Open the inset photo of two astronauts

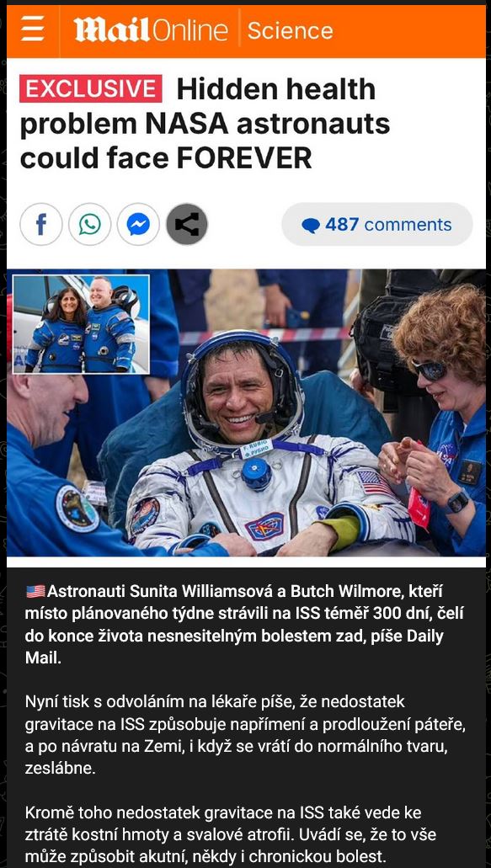pyautogui.click(x=82, y=324)
